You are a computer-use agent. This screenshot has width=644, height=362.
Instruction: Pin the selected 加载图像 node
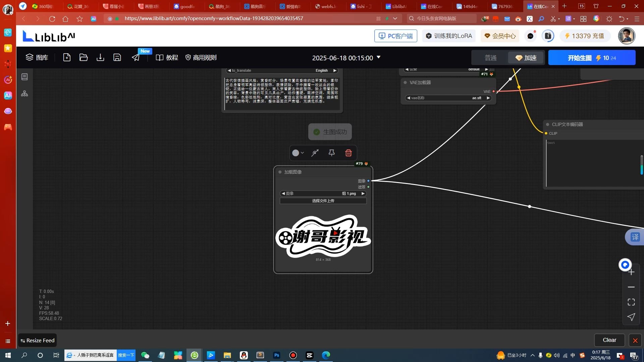[332, 153]
